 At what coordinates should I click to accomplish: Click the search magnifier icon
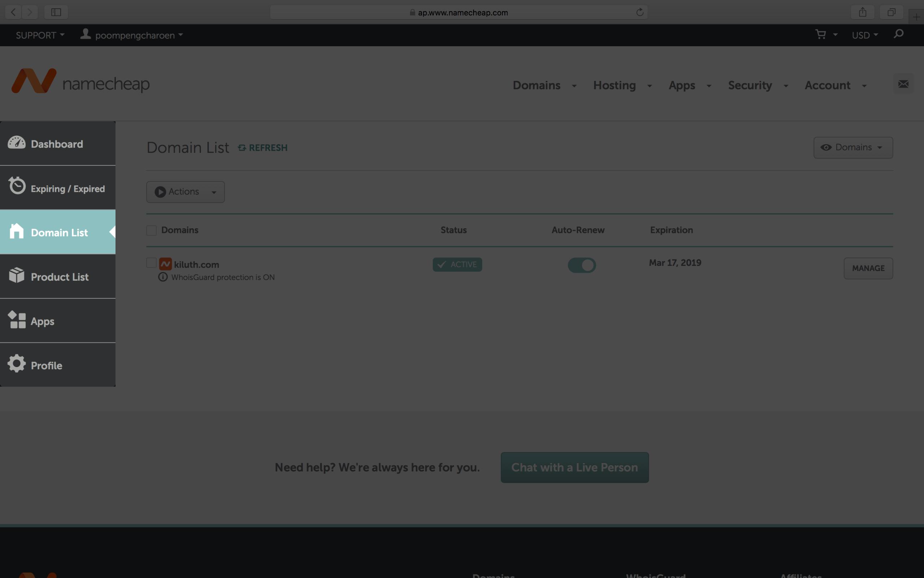898,34
